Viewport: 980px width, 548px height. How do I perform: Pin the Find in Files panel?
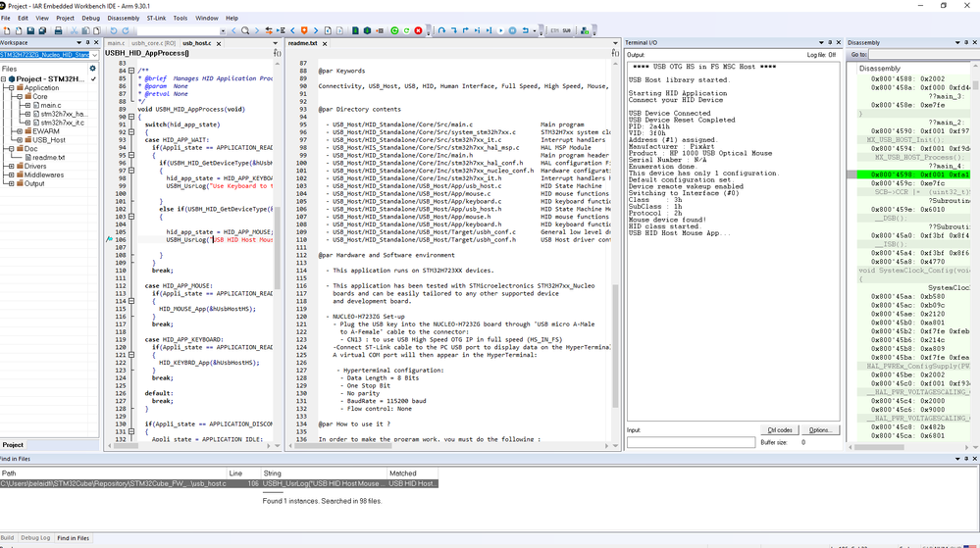(x=965, y=459)
